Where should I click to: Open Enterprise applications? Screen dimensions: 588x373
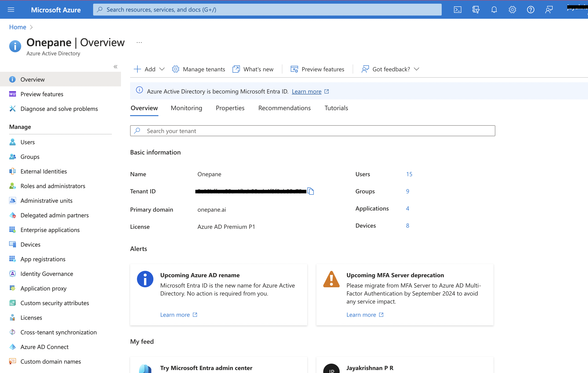pos(60,230)
